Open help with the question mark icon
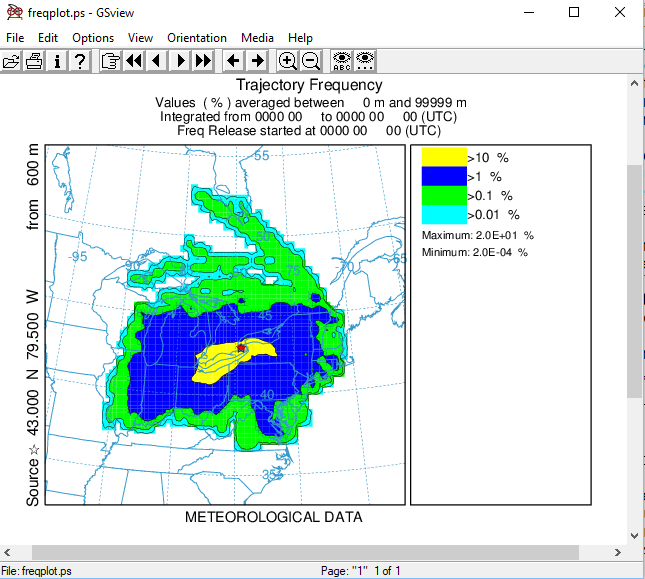Screen dimensions: 645x579 click(x=80, y=61)
